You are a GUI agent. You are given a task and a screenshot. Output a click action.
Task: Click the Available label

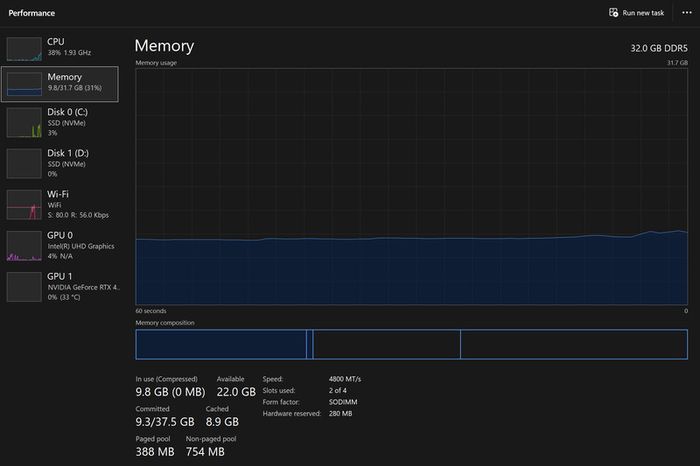pos(230,379)
